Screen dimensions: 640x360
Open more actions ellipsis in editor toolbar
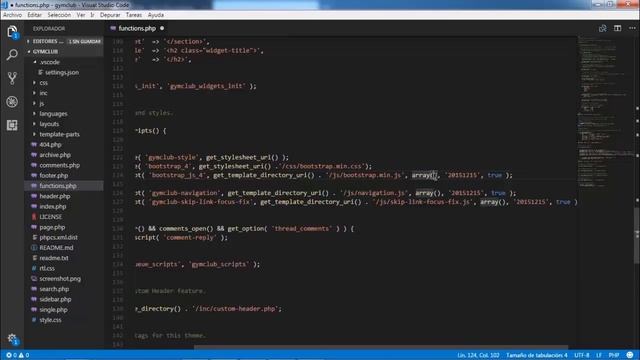(x=632, y=28)
